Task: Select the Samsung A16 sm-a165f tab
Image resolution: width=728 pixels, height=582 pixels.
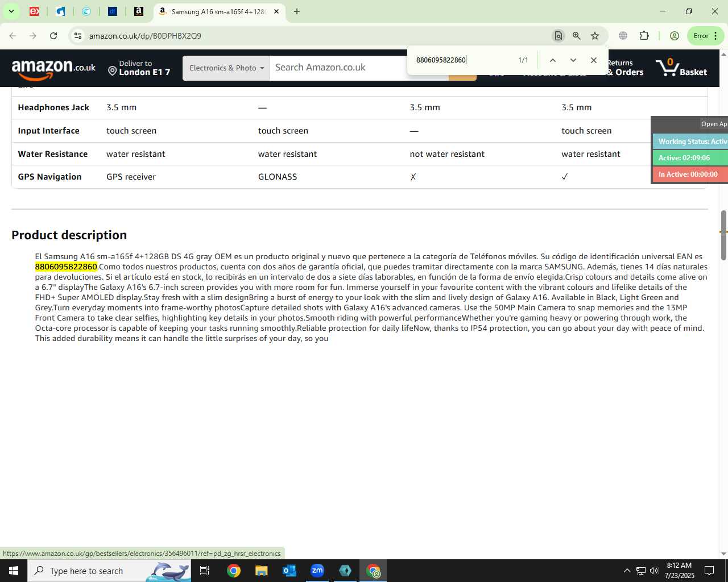Action: pos(219,11)
